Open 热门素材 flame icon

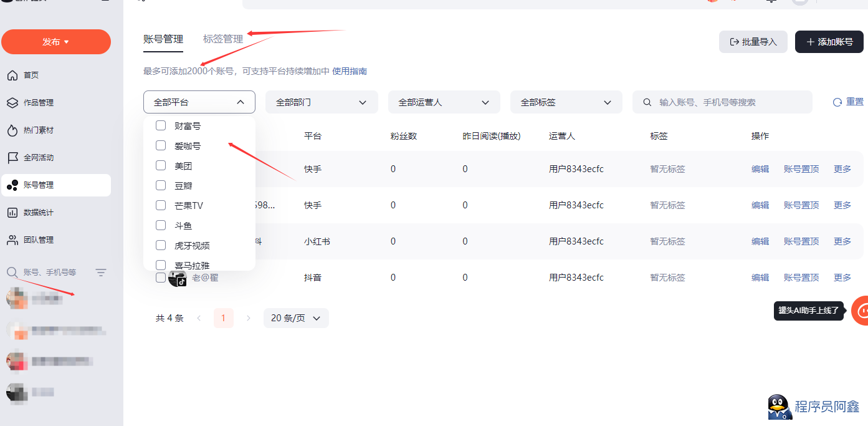point(12,130)
